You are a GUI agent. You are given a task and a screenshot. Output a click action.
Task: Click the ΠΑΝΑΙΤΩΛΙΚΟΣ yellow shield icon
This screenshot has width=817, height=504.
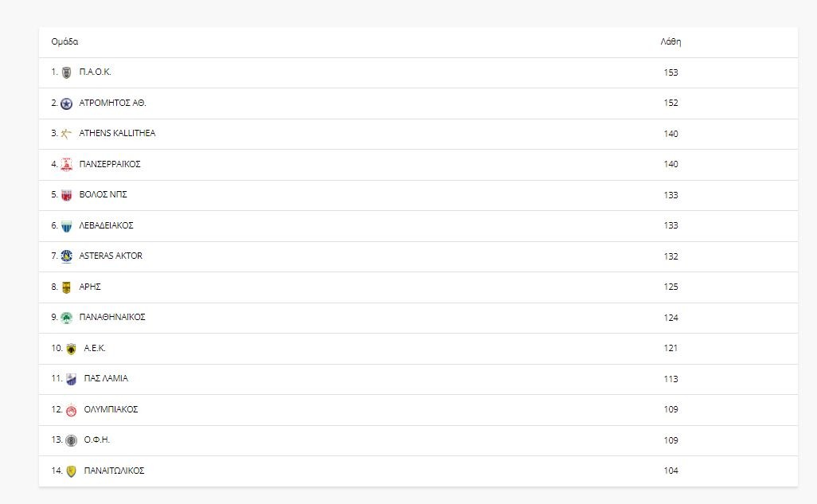tap(71, 471)
